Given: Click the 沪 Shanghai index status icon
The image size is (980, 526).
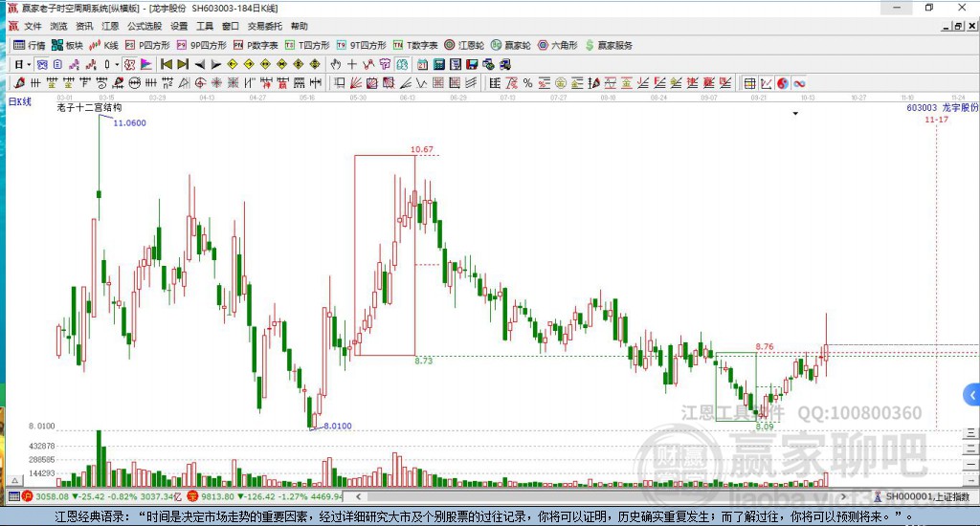Looking at the screenshot, I should (x=27, y=496).
